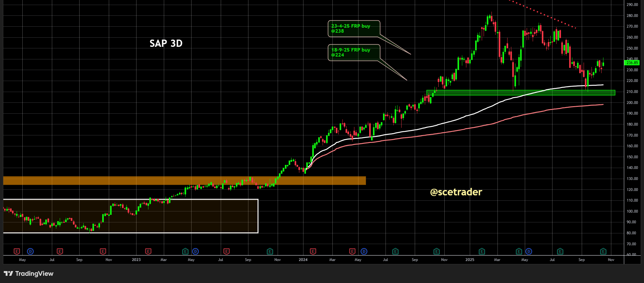Select the green support zone rectangle
Viewport: 644px width, 283px height.
[520, 93]
